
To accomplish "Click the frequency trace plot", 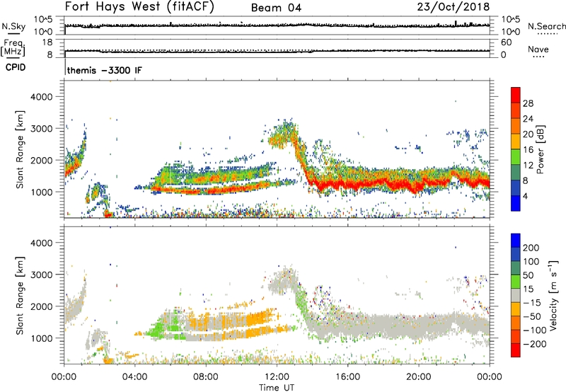I will [277, 48].
